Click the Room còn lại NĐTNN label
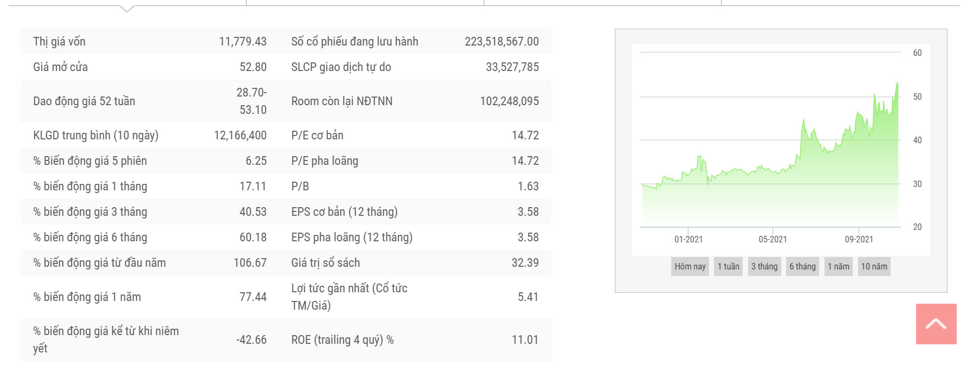980x385 pixels. pos(341,101)
